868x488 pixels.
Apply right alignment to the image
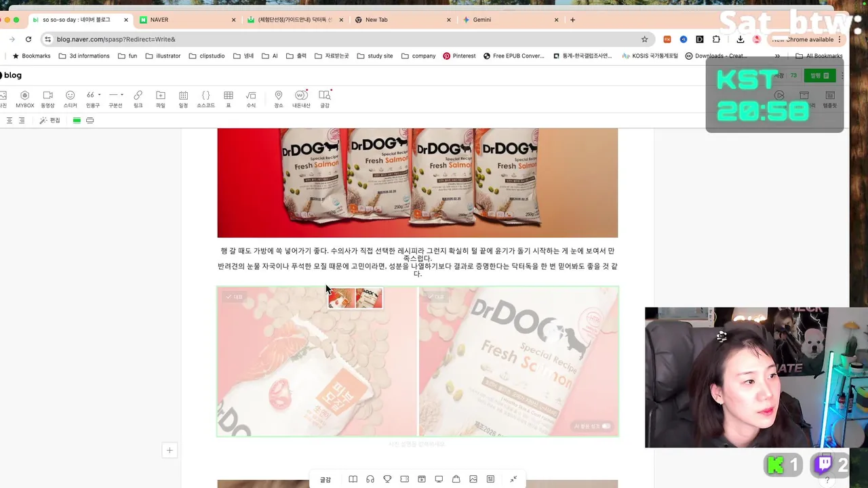click(22, 120)
